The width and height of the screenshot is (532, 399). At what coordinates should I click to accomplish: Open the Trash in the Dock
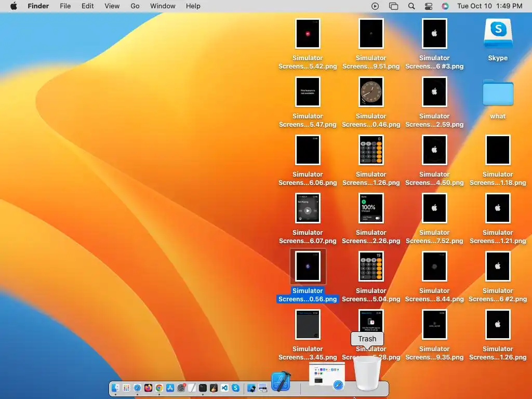point(367,373)
